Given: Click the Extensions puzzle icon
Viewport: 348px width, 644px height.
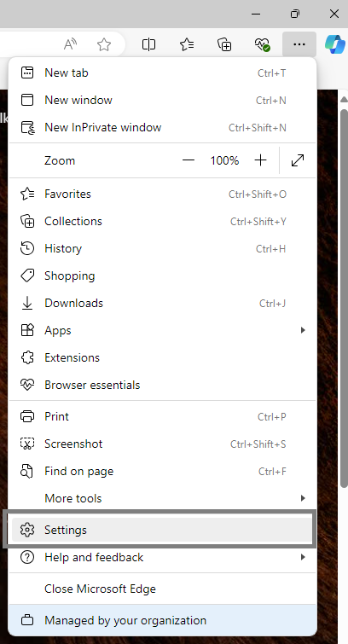Looking at the screenshot, I should coord(27,357).
